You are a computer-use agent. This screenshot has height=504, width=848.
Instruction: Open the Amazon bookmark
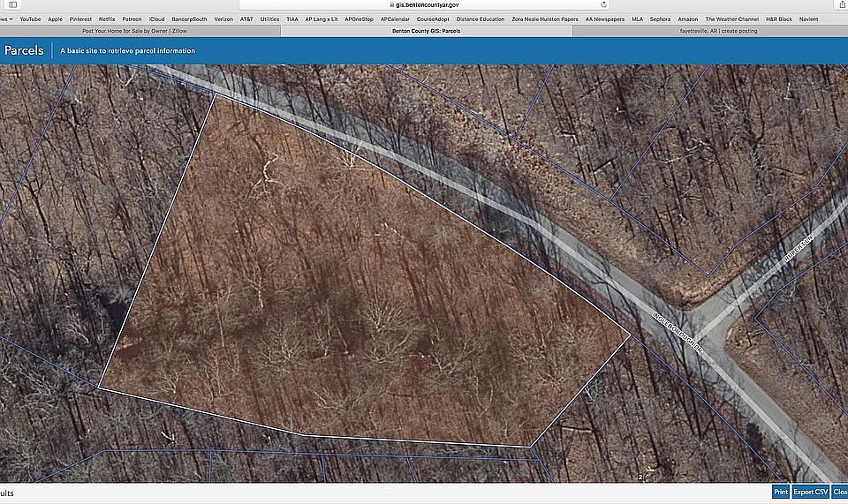(x=687, y=19)
